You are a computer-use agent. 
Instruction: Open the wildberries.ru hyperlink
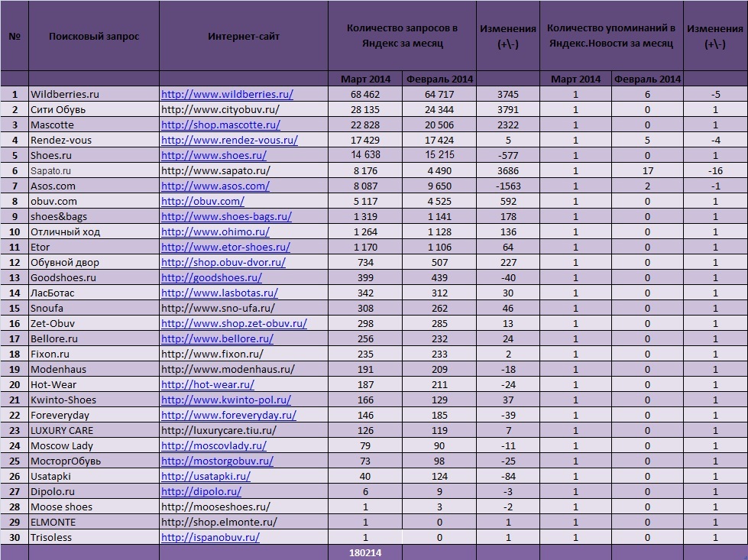[x=227, y=94]
